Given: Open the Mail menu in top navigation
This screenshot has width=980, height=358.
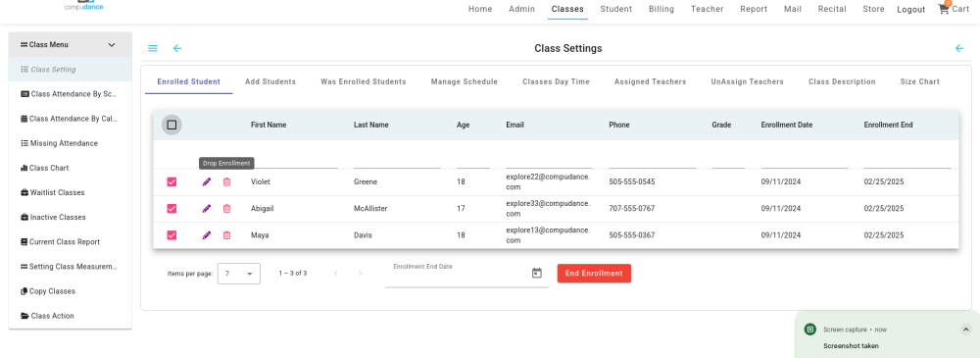Looking at the screenshot, I should point(793,9).
